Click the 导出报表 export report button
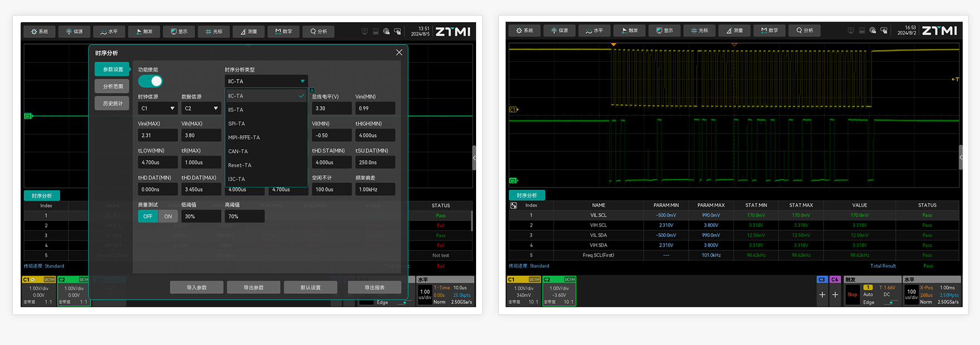Viewport: 980px width, 345px height. (374, 288)
